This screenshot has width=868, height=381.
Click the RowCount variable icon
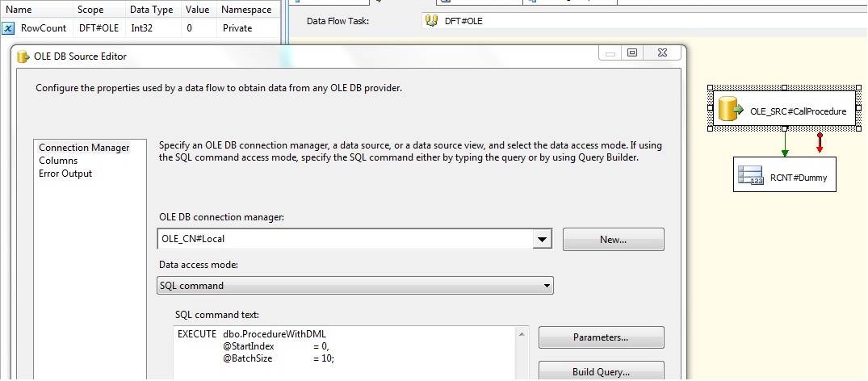tap(8, 28)
